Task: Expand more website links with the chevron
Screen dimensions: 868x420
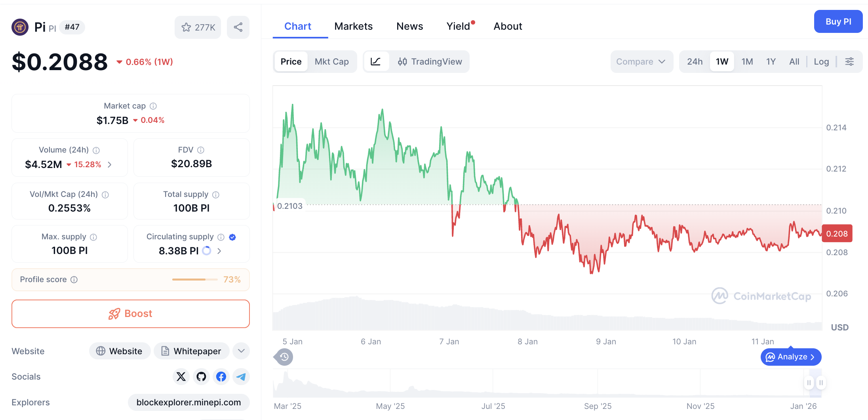Action: 241,351
